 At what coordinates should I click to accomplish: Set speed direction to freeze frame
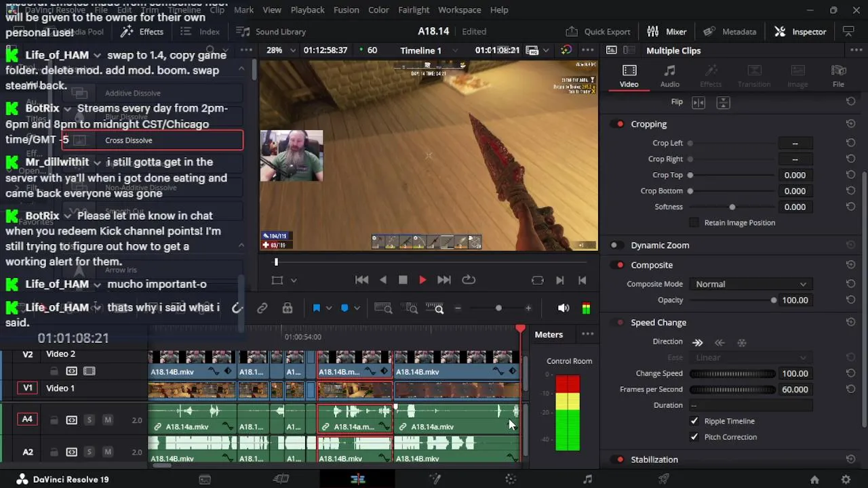pyautogui.click(x=742, y=342)
